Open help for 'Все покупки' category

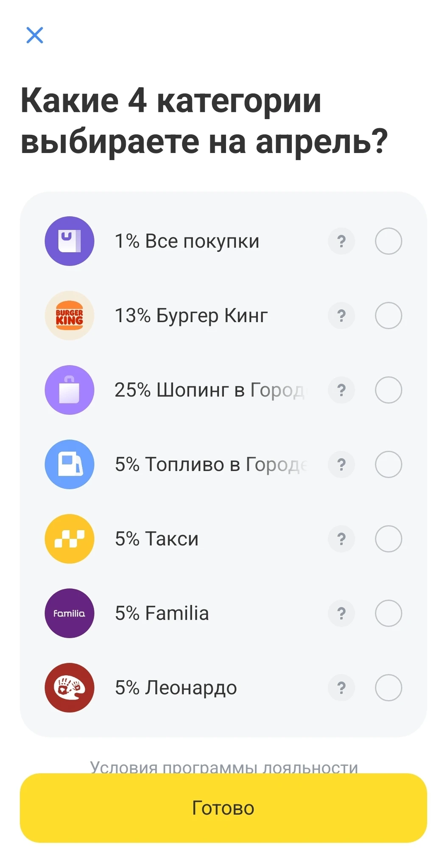[341, 241]
